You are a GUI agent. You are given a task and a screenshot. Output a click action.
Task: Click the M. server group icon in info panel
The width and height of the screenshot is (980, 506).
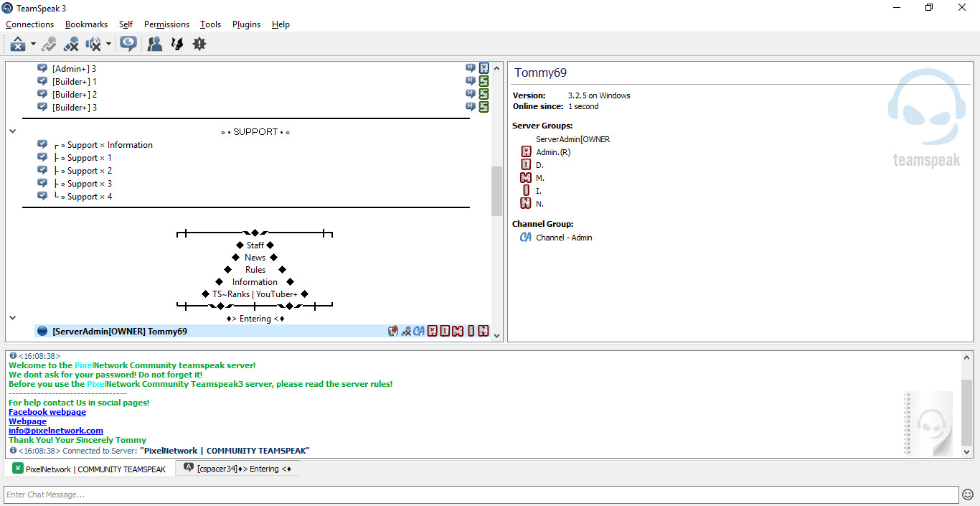point(526,177)
